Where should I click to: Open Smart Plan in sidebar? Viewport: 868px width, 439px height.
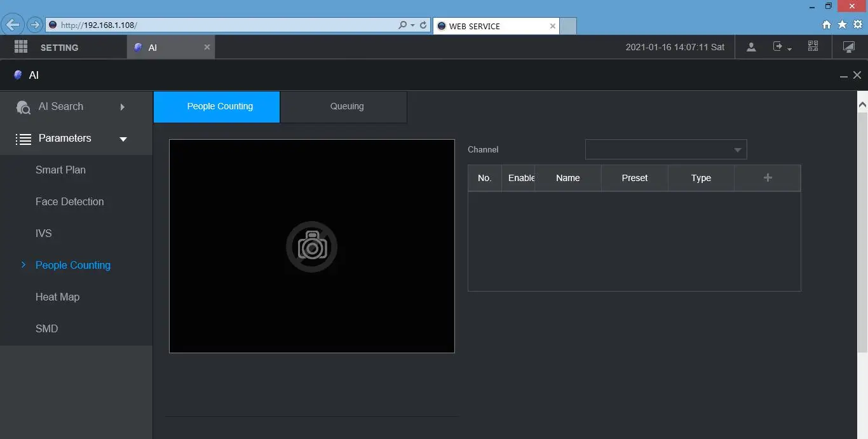(x=60, y=170)
